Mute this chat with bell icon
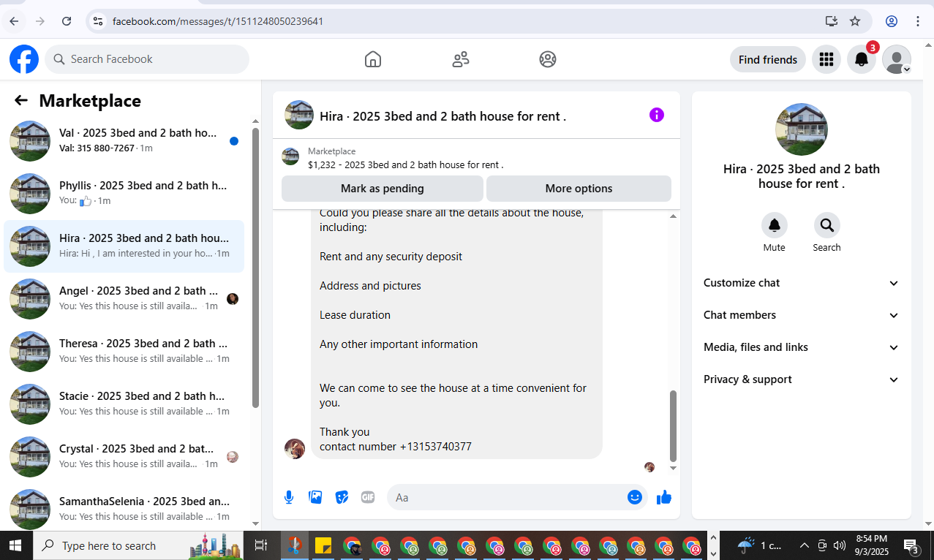 [x=775, y=225]
